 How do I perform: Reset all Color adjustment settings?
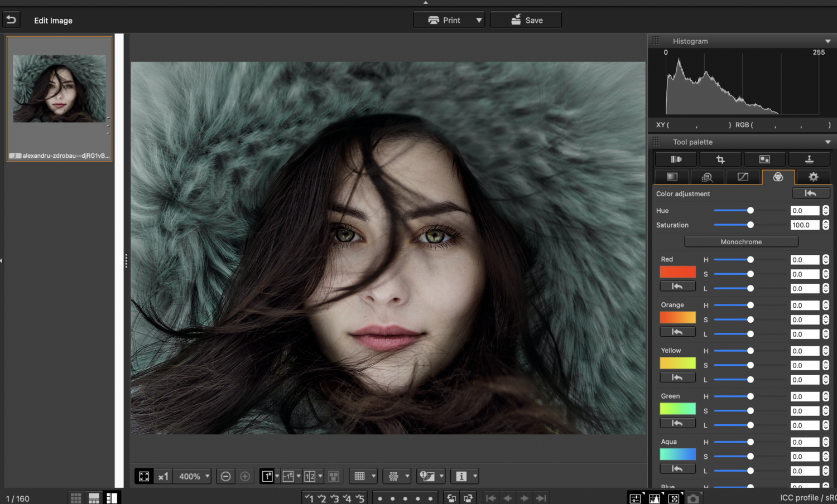click(810, 193)
